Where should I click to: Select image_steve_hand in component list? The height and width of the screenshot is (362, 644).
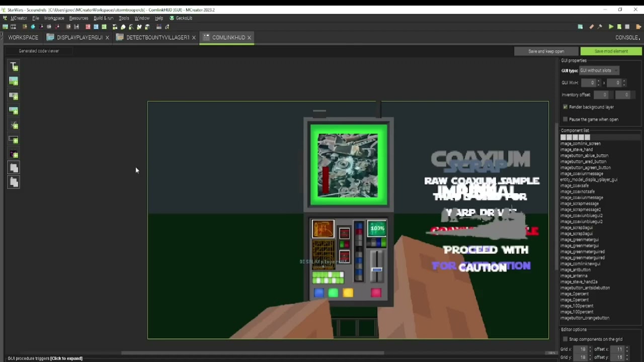(576, 150)
